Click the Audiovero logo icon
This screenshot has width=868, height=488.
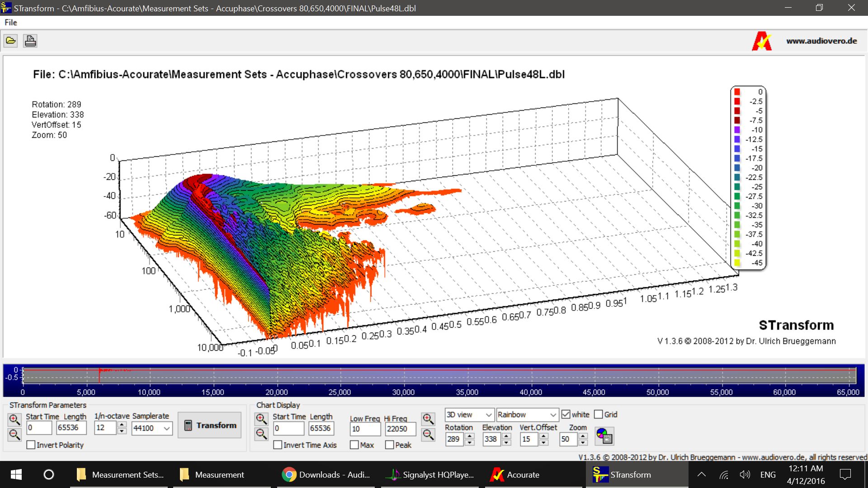pos(762,41)
